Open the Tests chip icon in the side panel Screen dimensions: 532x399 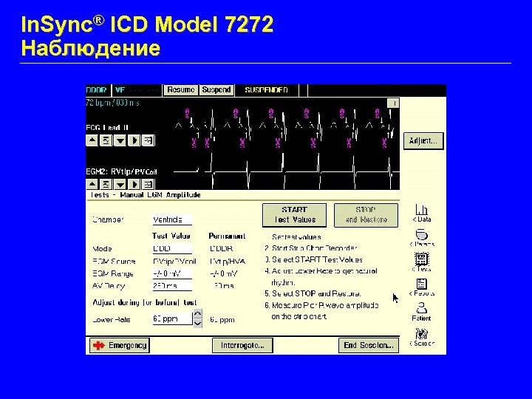point(421,262)
